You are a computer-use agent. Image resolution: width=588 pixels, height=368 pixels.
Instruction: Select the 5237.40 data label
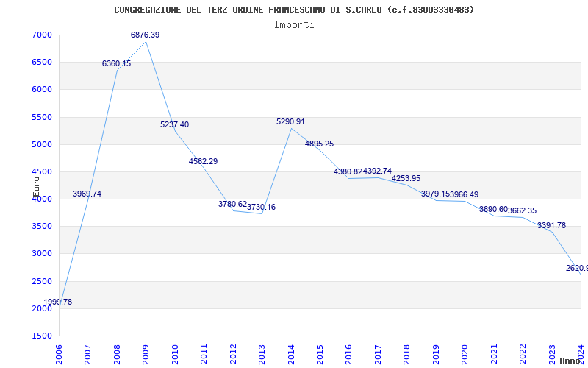coord(175,124)
